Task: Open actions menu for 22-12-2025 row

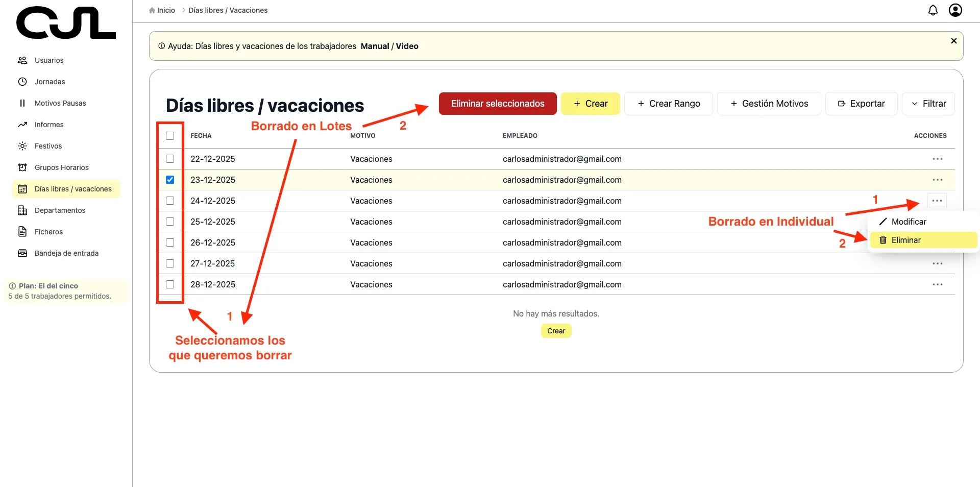Action: pos(937,159)
